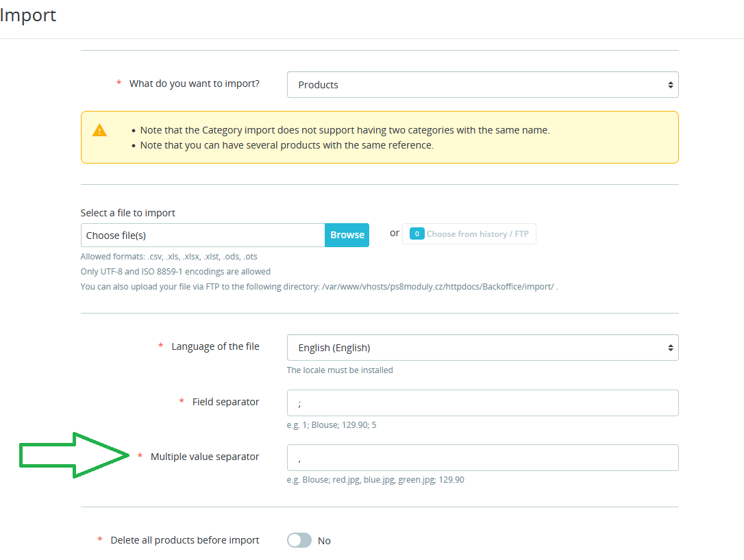Click 'The locale must be installed' hint

click(340, 370)
